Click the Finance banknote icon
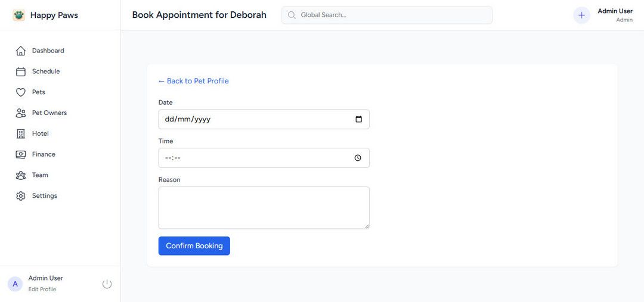644x302 pixels. point(21,154)
